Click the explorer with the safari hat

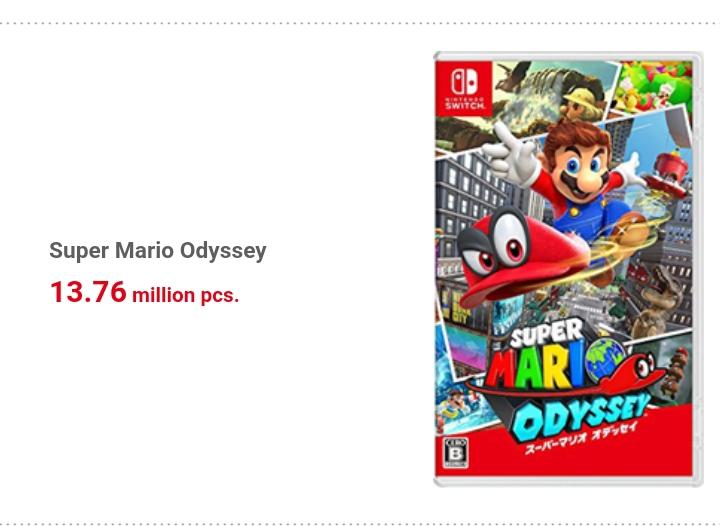coord(580,104)
